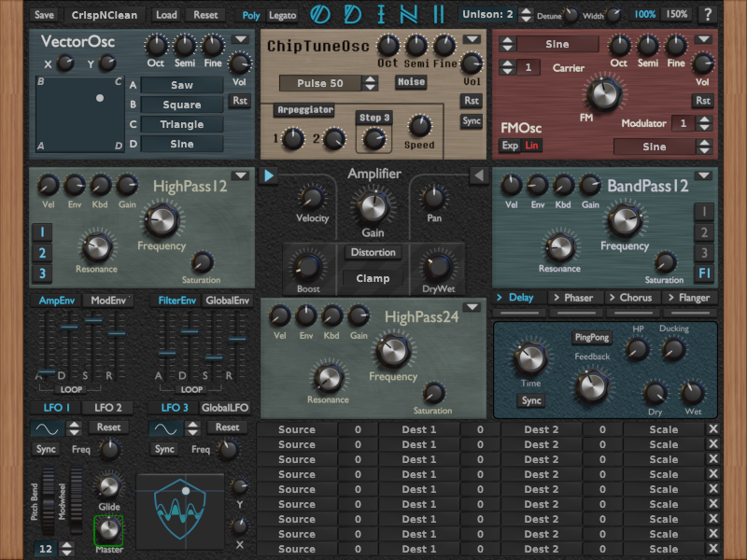Viewport: 747px width, 560px height.
Task: Click the Amplifier Velocity knob
Action: [312, 198]
